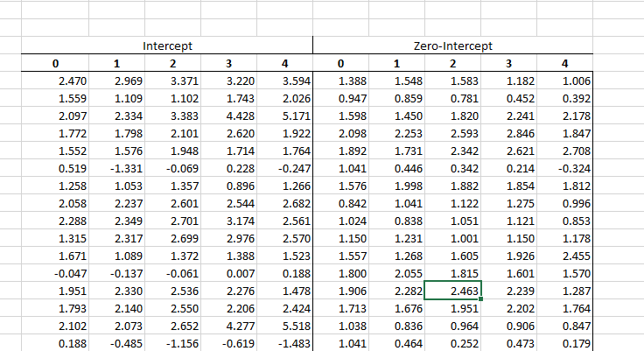Select the 2.976 cell
This screenshot has height=351, width=644.
[228, 238]
